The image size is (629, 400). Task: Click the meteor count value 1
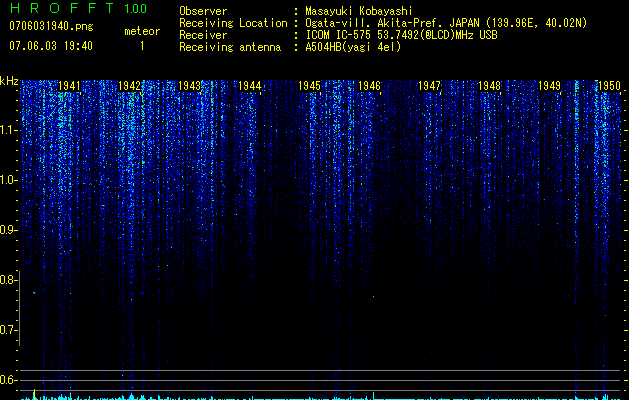click(142, 46)
